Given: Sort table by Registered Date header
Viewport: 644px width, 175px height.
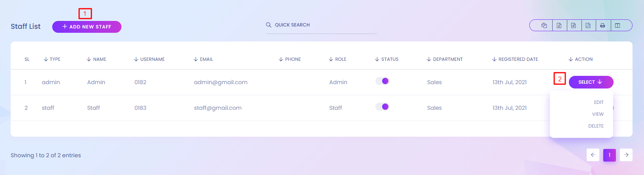Looking at the screenshot, I should 518,59.
